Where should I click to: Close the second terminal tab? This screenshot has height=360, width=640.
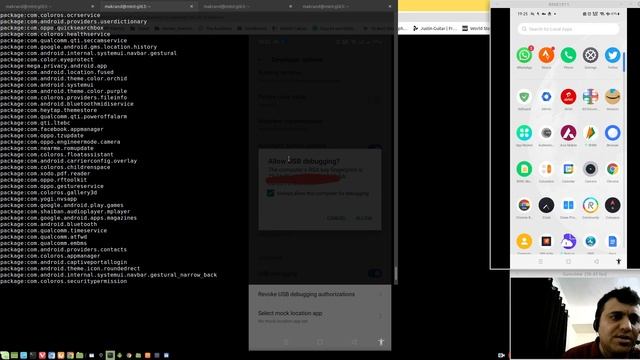191,7
